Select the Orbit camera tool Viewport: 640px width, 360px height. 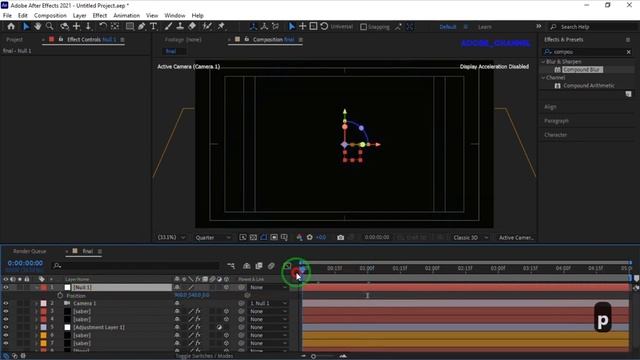click(x=64, y=27)
